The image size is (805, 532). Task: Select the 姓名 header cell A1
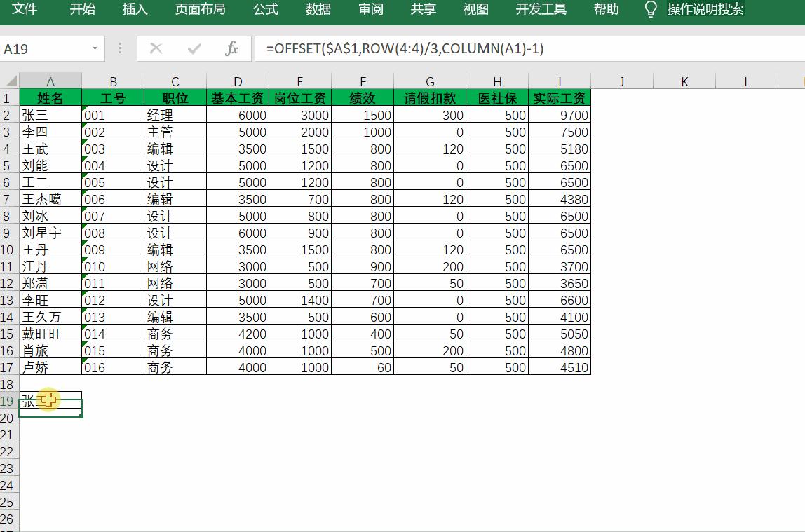point(50,97)
